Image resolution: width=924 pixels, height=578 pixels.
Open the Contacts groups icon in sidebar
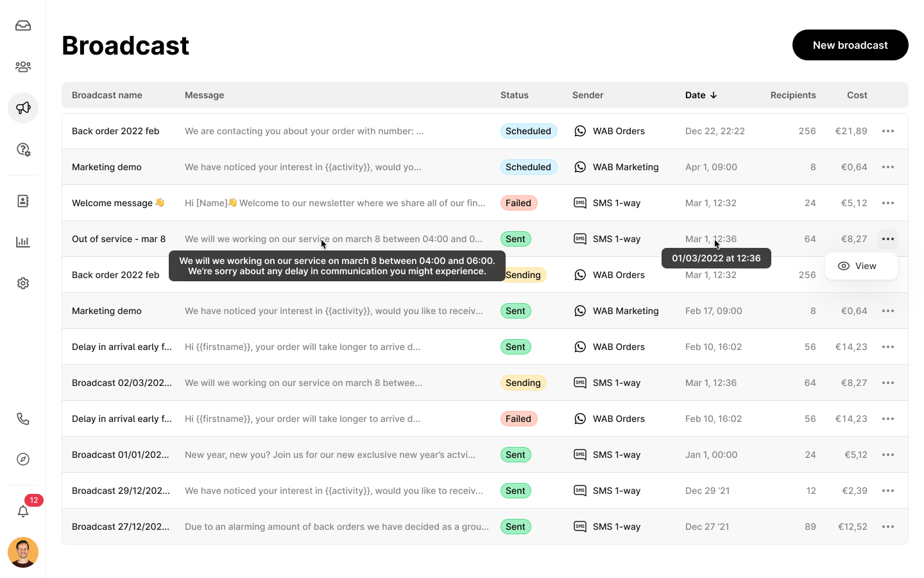[23, 66]
